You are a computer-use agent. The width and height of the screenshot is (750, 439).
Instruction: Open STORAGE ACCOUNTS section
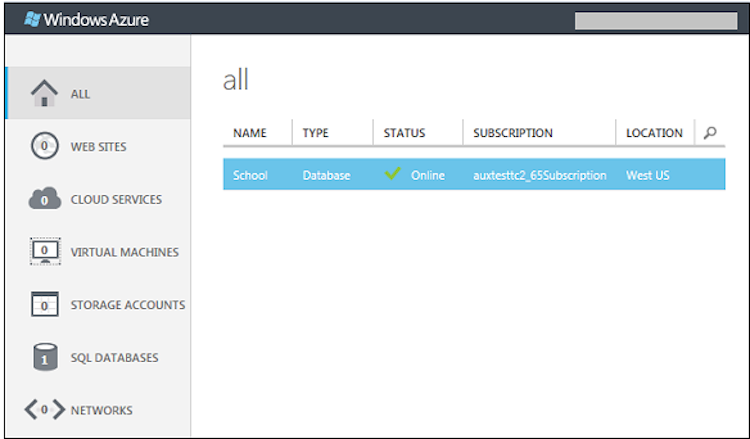[x=128, y=305]
